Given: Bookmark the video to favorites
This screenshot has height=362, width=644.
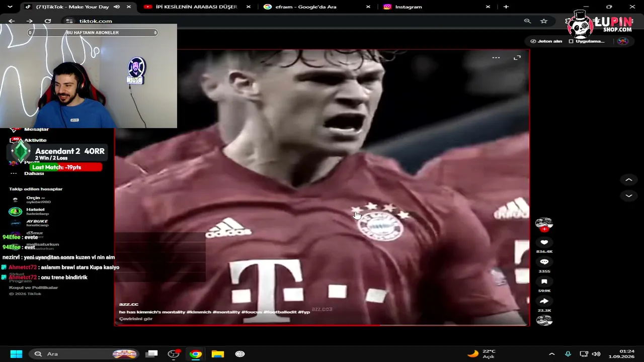Looking at the screenshot, I should point(544,282).
